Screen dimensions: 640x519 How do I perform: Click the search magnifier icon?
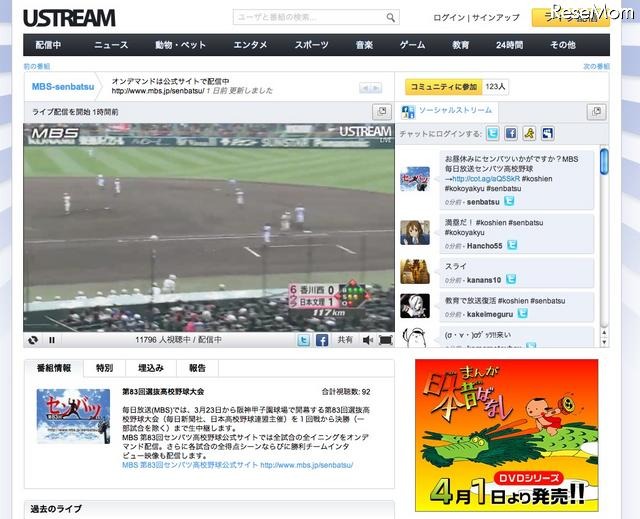(391, 18)
